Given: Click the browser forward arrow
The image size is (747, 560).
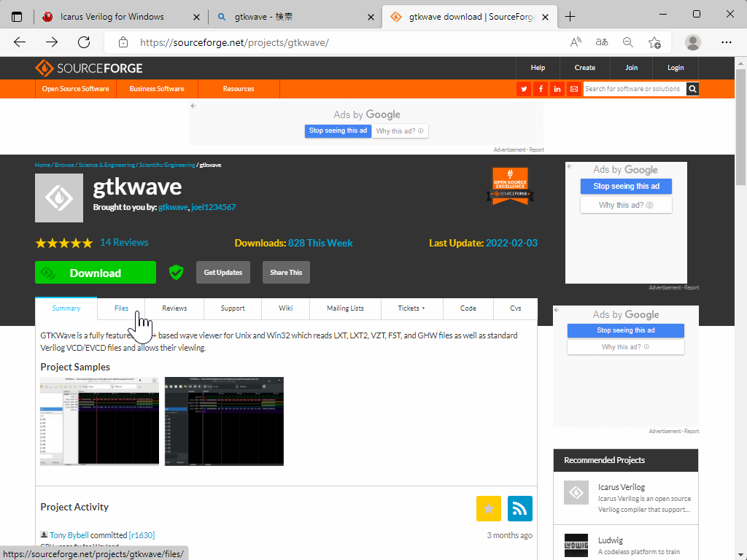Looking at the screenshot, I should (x=52, y=42).
